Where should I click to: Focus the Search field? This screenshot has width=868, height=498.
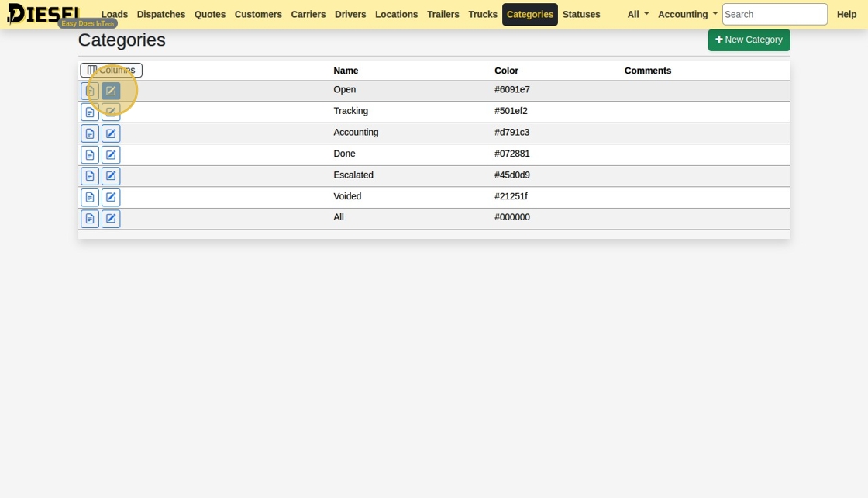pyautogui.click(x=774, y=15)
